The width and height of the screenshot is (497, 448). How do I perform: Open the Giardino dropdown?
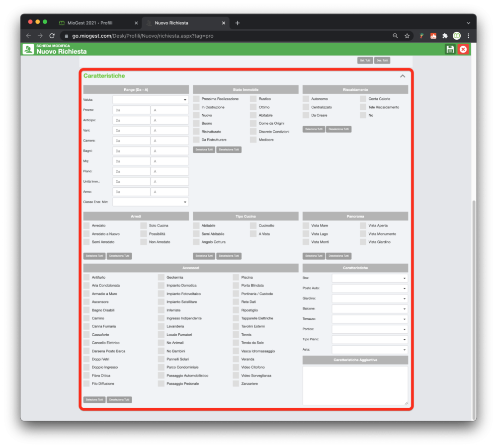[370, 299]
